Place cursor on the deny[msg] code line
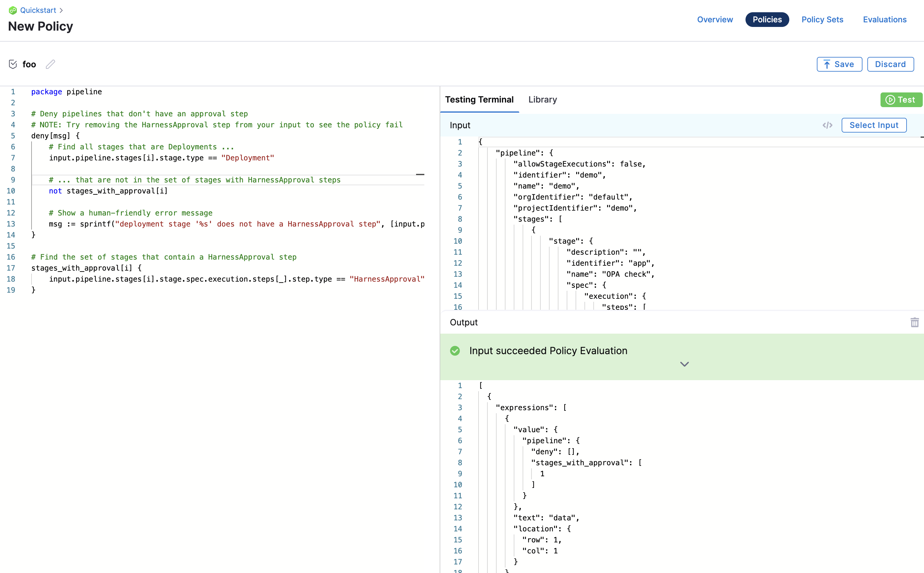This screenshot has width=924, height=573. (x=55, y=136)
